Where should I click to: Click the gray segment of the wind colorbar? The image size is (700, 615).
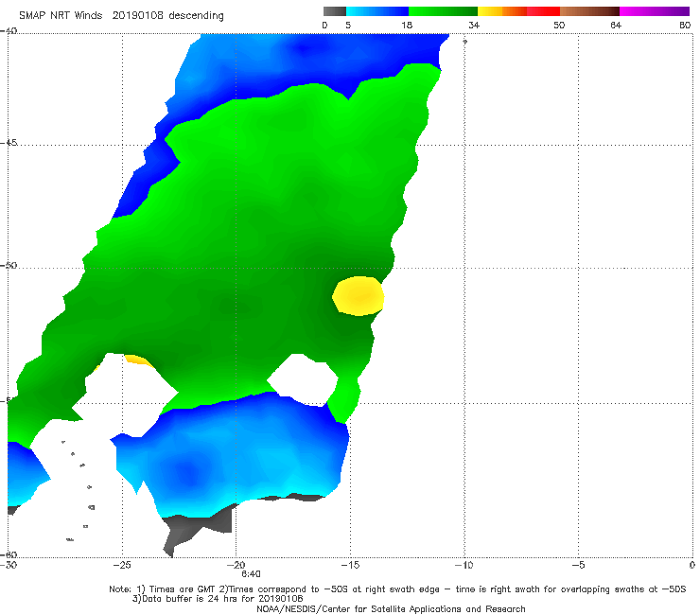pos(335,11)
